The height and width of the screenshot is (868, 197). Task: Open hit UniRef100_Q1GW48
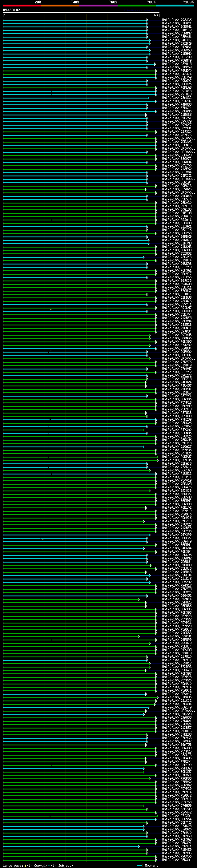177,196
